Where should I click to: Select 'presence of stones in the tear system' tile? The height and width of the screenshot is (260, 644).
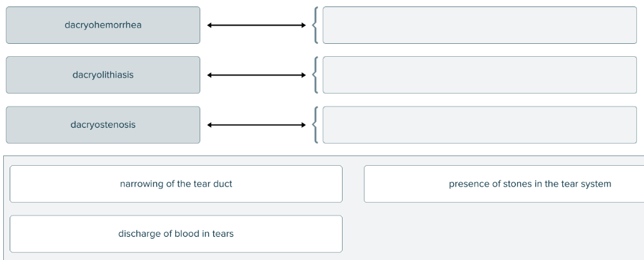pos(504,184)
